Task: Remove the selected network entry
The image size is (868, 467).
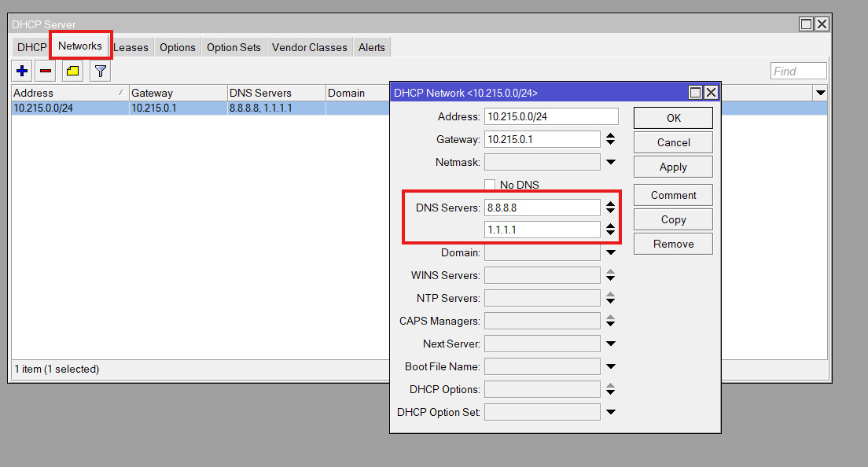Action: [x=45, y=71]
